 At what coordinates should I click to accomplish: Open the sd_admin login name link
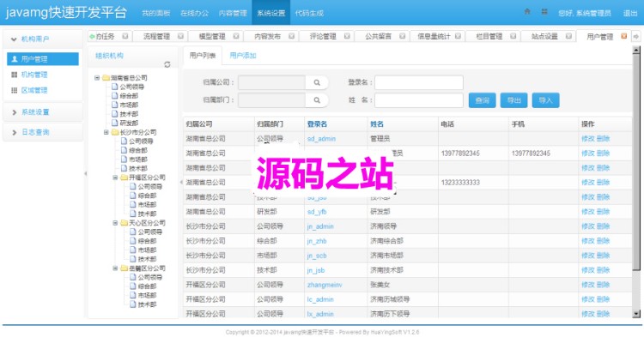coord(321,139)
